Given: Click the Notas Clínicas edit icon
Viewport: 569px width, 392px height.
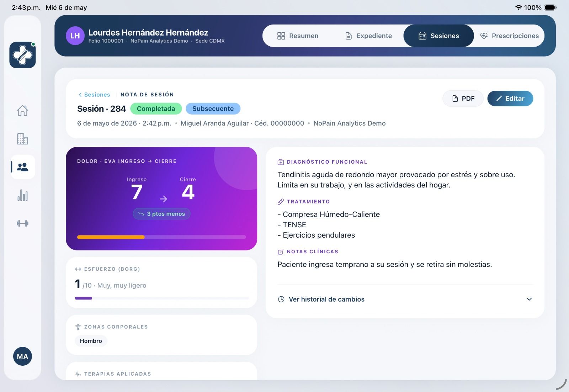Looking at the screenshot, I should tap(281, 252).
